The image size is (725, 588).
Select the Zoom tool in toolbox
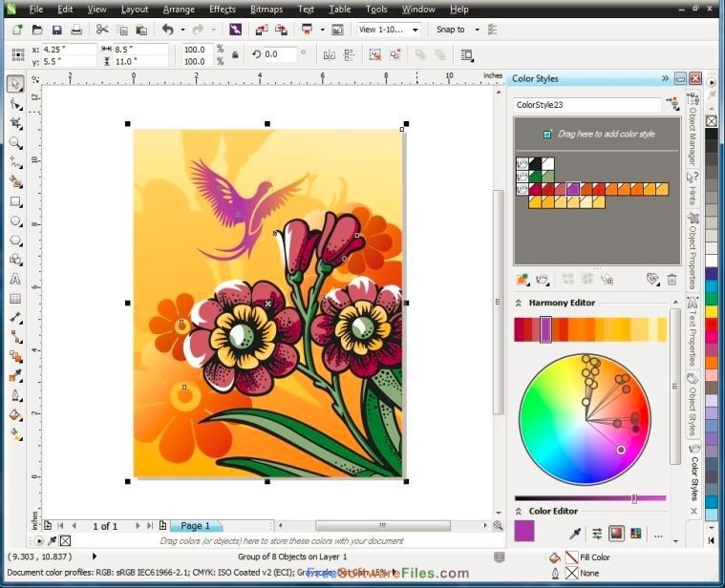point(15,143)
